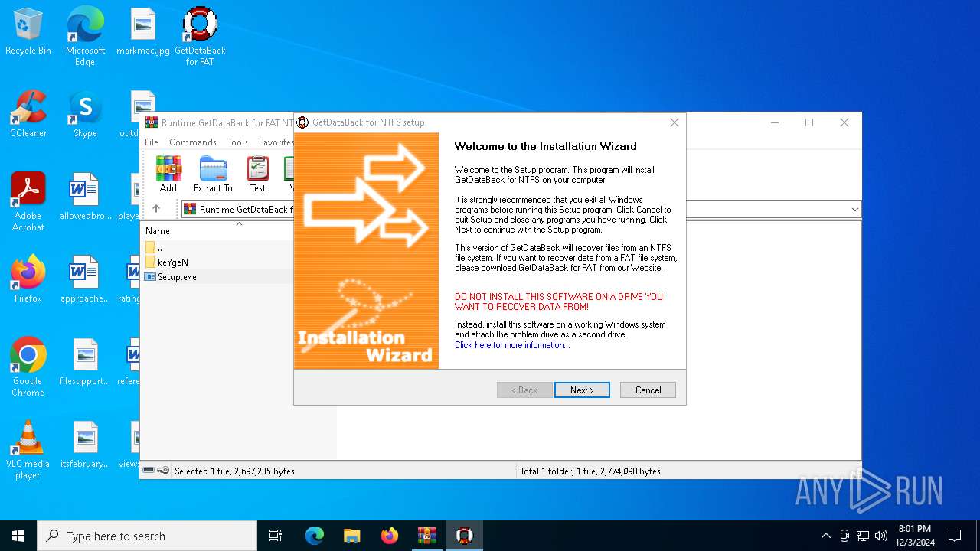980x551 pixels.
Task: Select Google Chrome desktop shortcut
Action: coord(28,367)
